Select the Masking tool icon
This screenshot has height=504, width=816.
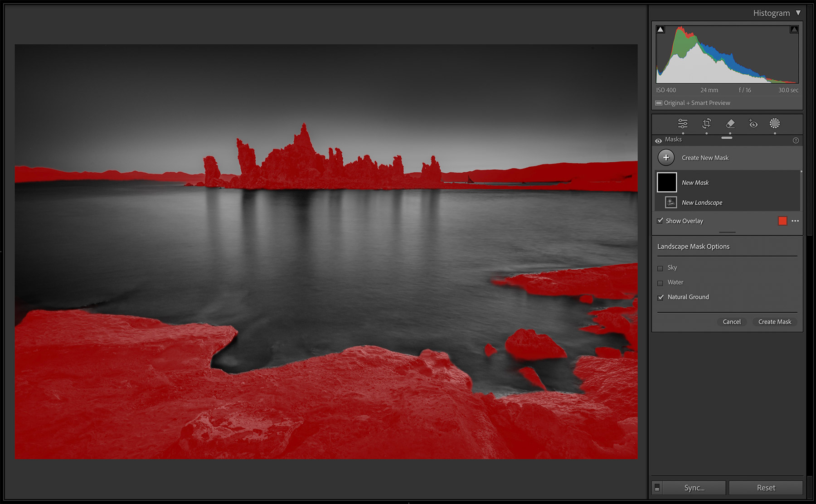775,123
